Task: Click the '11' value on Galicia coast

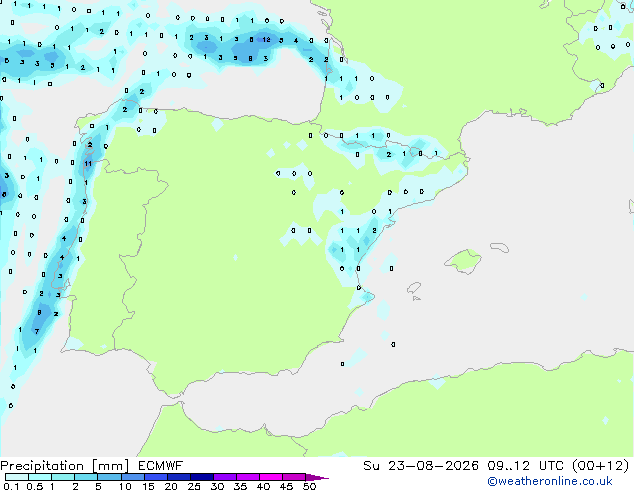Action: point(88,164)
